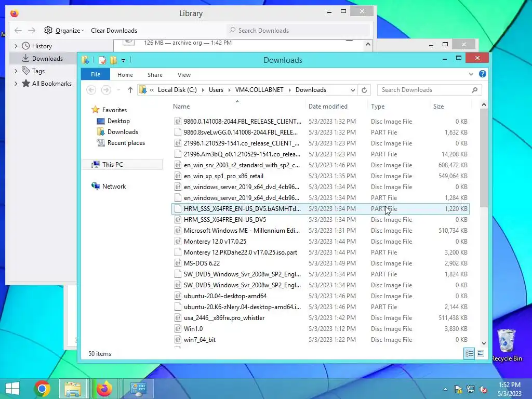
Task: Switch to Firefox on taskbar
Action: point(104,389)
